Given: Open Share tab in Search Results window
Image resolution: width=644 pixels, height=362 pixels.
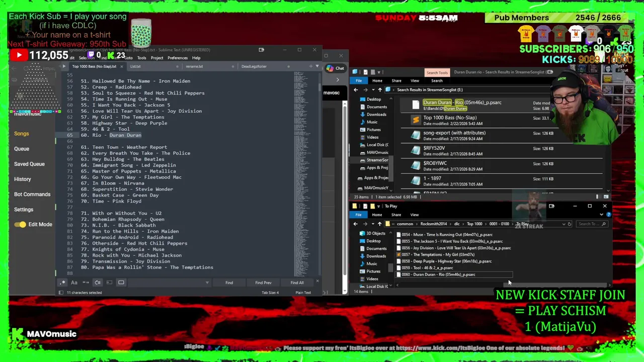Looking at the screenshot, I should (396, 81).
